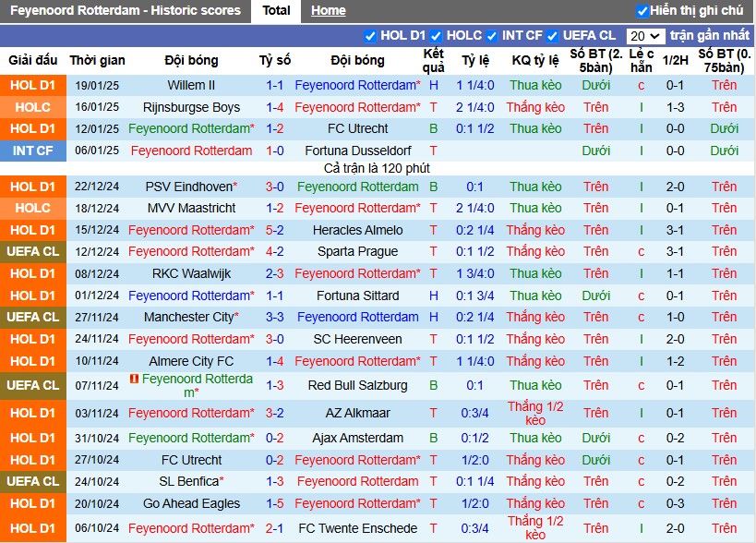Open the Fortuna Sittard team link

click(x=358, y=296)
